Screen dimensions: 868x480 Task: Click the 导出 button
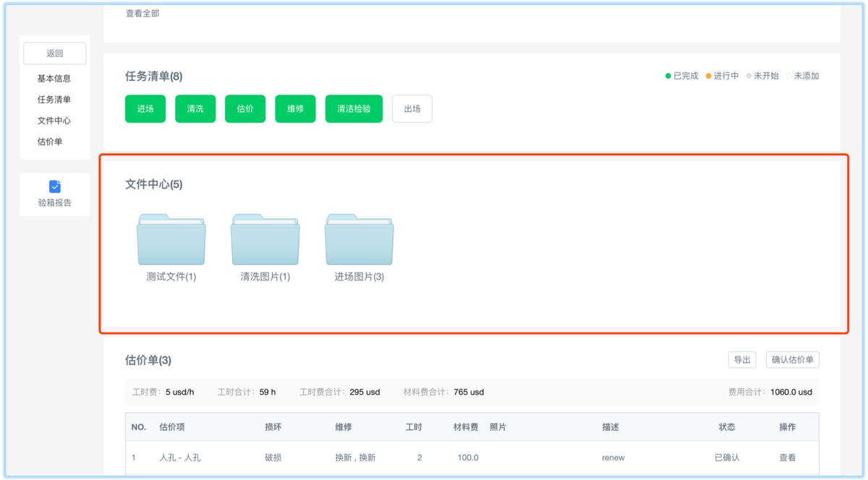tap(742, 359)
